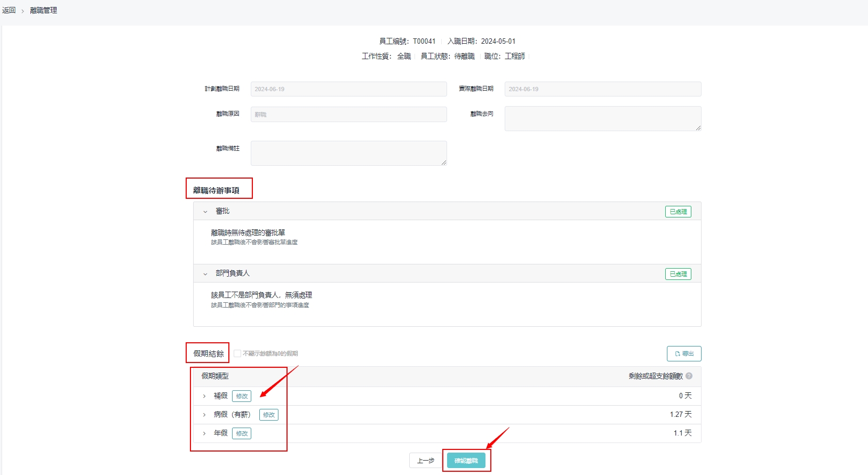The width and height of the screenshot is (868, 475).
Task: Click into the 離職備註 text area
Action: 348,153
